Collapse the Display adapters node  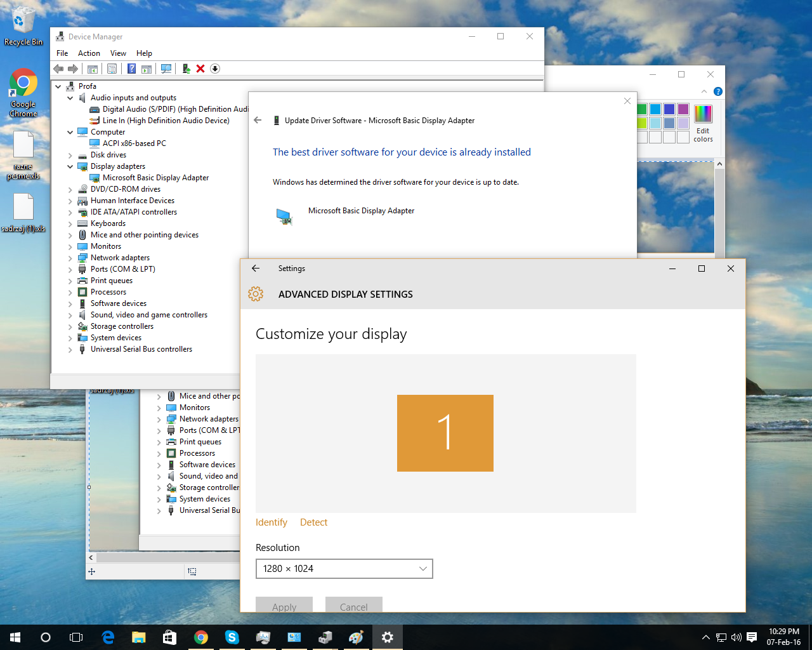click(x=70, y=166)
